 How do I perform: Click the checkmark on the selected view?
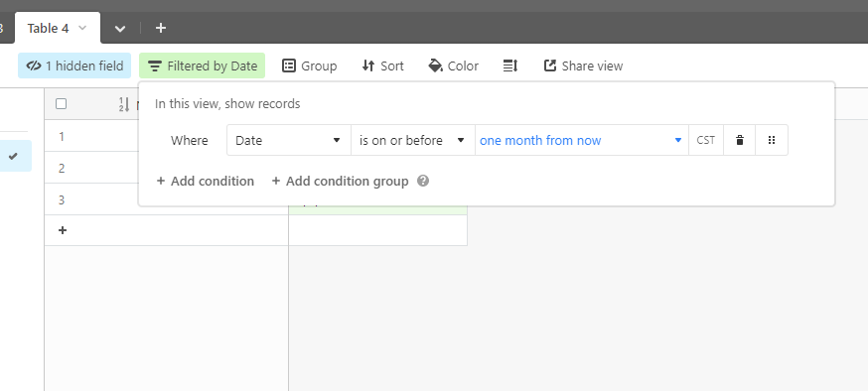[13, 156]
